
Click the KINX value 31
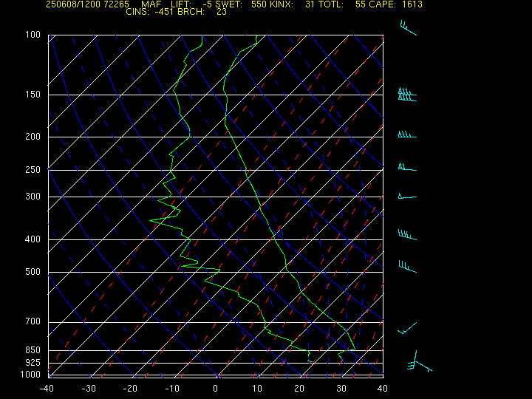click(x=310, y=4)
